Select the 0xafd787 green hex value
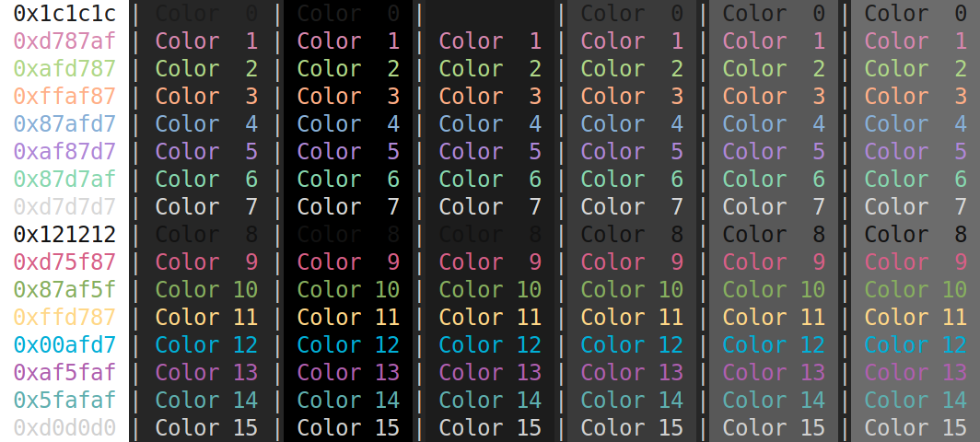Screen dimensions: 980x442 pos(64,69)
